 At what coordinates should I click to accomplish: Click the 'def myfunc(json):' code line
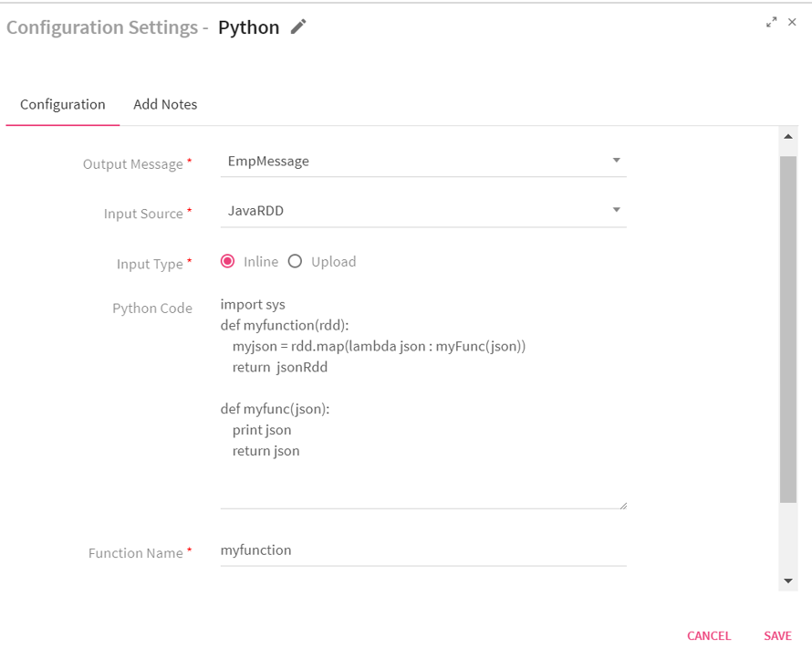click(275, 409)
